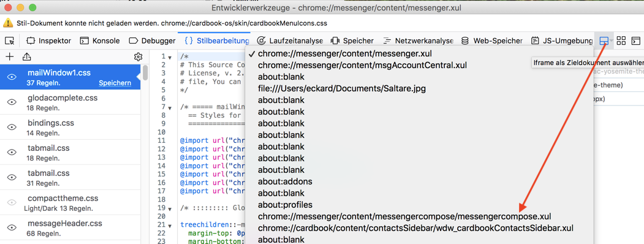Click the console split icon at far right
644x244 pixels.
pyautogui.click(x=636, y=40)
